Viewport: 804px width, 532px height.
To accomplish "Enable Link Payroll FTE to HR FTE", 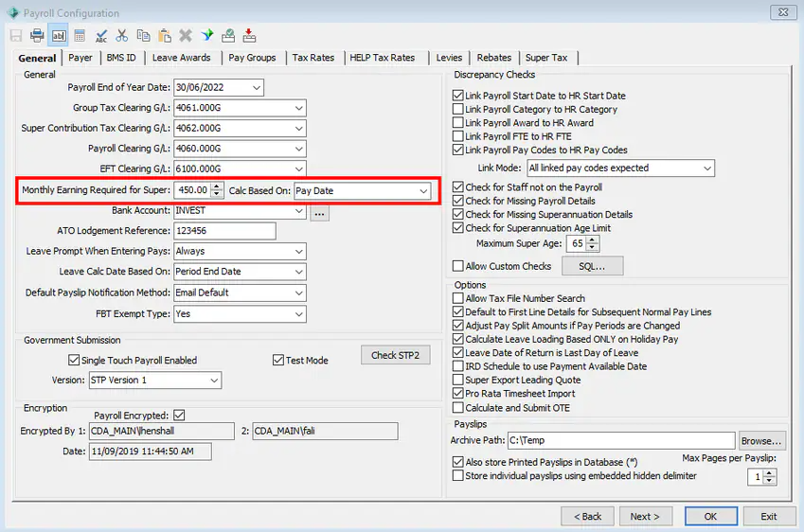I will [458, 136].
